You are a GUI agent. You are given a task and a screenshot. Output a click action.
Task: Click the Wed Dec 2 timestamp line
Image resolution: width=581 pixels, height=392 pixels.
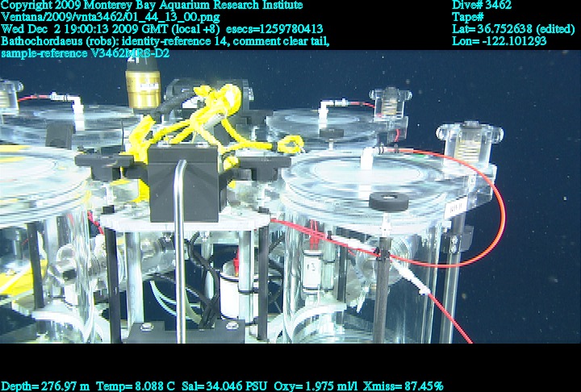click(161, 29)
